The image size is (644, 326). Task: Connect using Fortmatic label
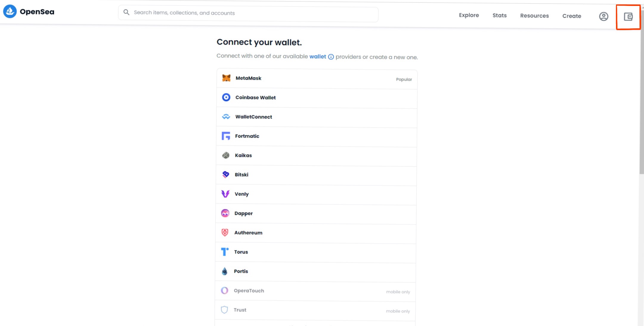click(247, 136)
